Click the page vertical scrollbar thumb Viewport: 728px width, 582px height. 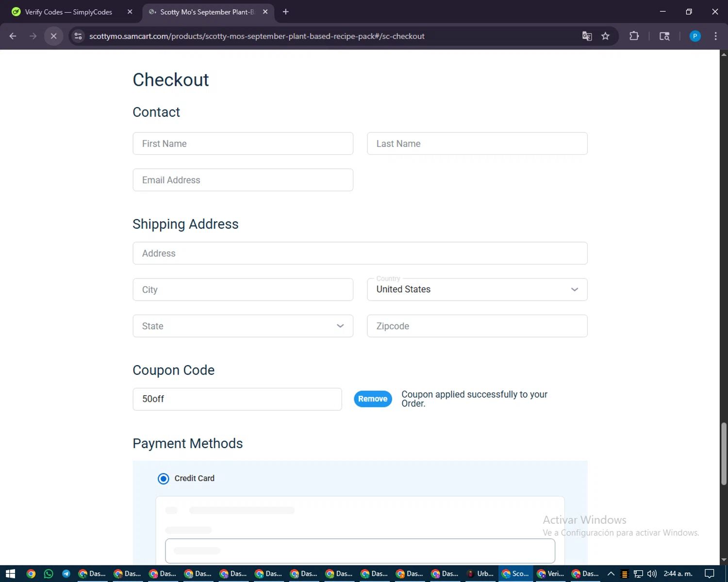point(724,454)
